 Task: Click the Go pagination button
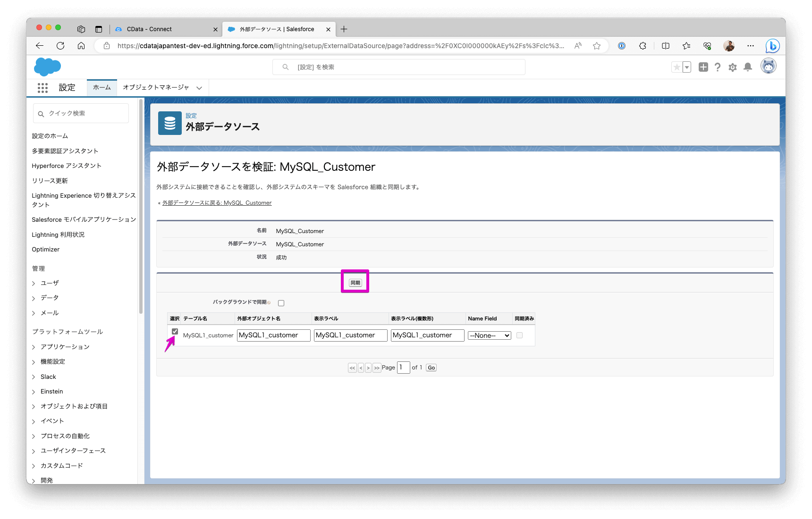click(x=431, y=368)
